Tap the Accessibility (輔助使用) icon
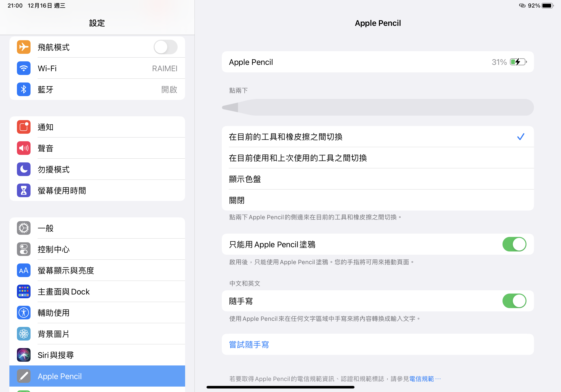Screen dimensions: 561x392 tap(24, 313)
